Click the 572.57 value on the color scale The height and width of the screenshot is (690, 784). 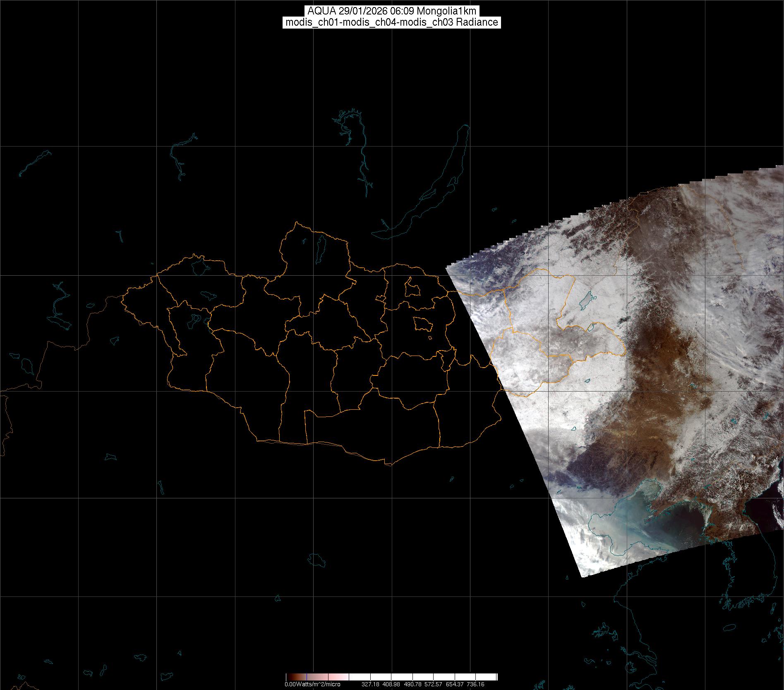point(434,684)
